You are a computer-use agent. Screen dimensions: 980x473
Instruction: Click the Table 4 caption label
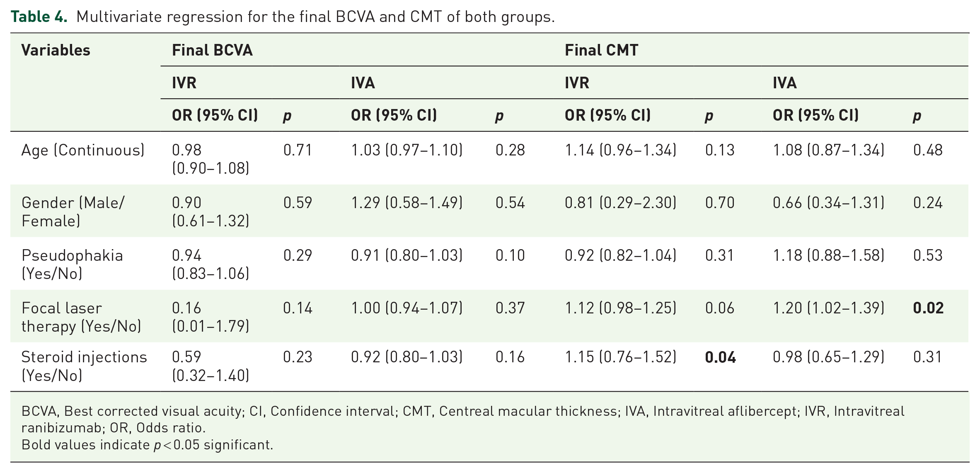(x=39, y=17)
